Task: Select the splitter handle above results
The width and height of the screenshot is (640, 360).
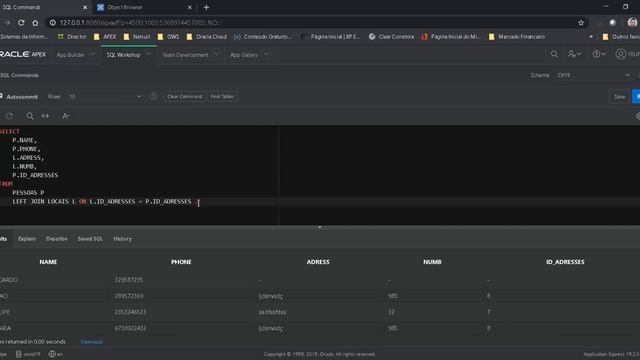Action: click(320, 227)
